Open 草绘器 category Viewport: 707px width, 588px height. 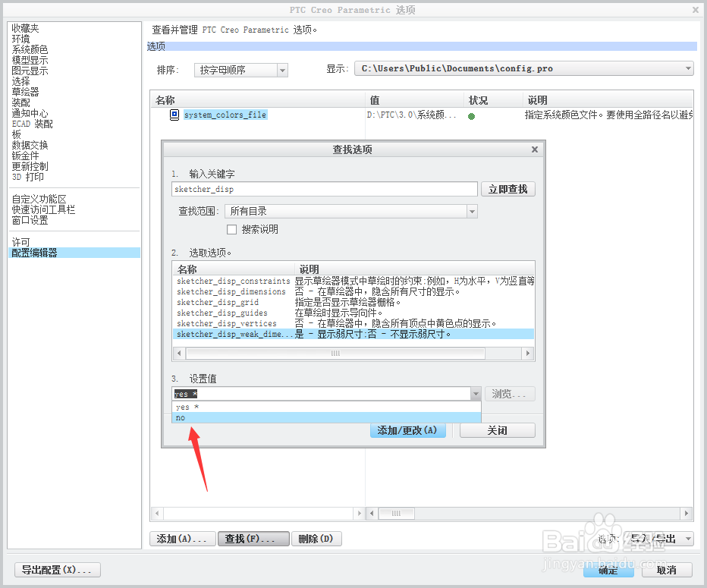25,92
